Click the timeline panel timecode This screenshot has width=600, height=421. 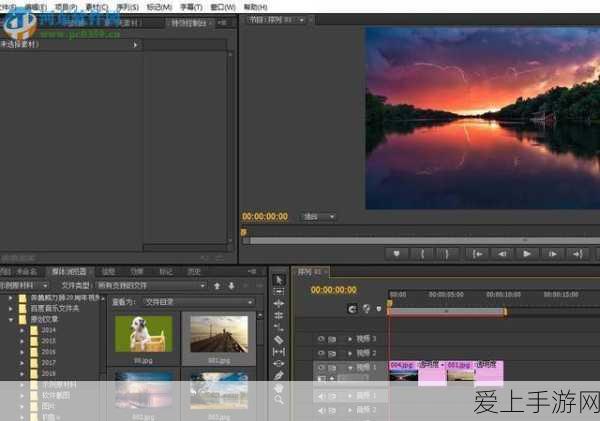(334, 290)
